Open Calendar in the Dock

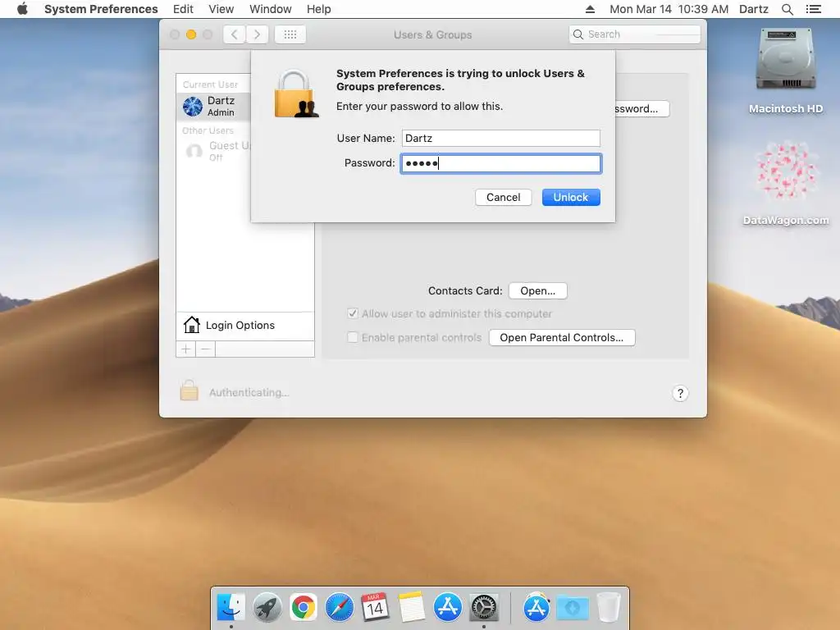(375, 608)
